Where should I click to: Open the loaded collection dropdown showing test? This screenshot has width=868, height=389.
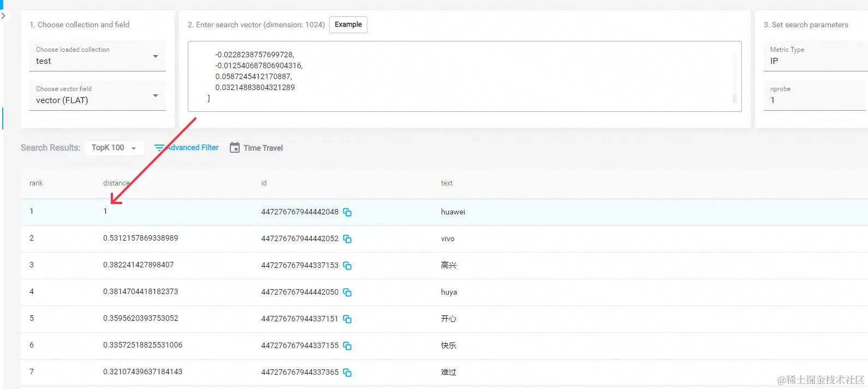(x=98, y=56)
